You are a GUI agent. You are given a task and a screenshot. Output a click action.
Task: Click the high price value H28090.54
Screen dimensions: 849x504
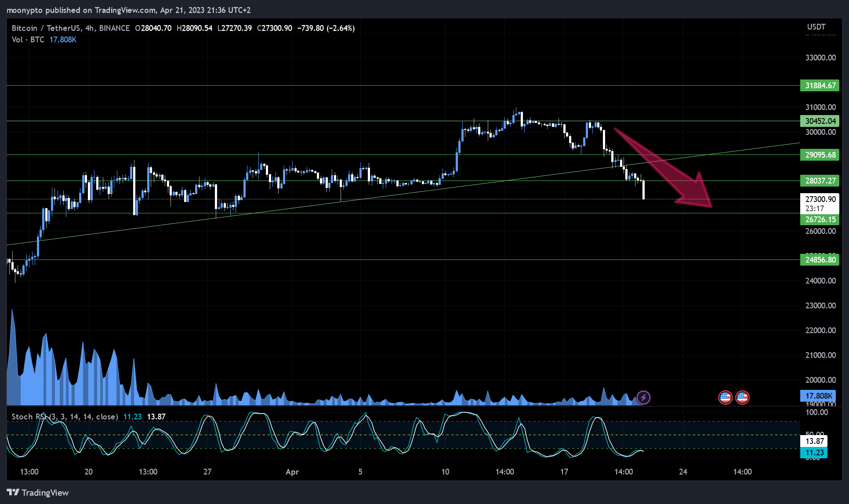194,28
